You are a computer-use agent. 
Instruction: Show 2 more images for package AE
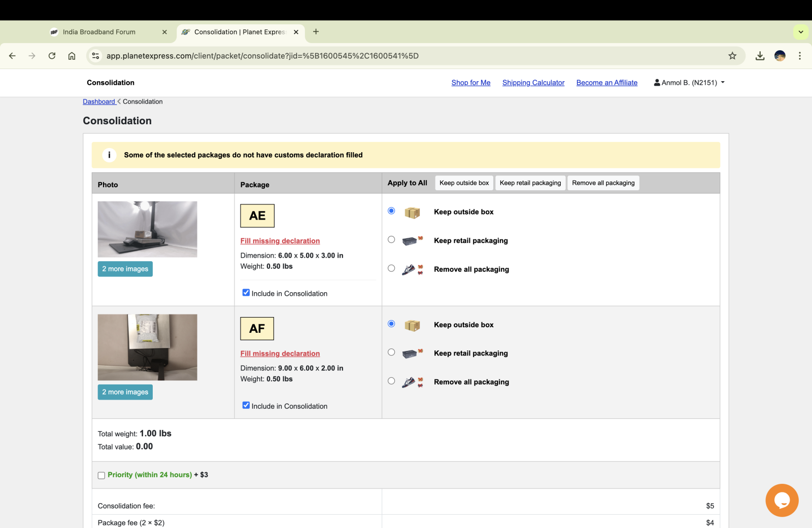point(125,269)
